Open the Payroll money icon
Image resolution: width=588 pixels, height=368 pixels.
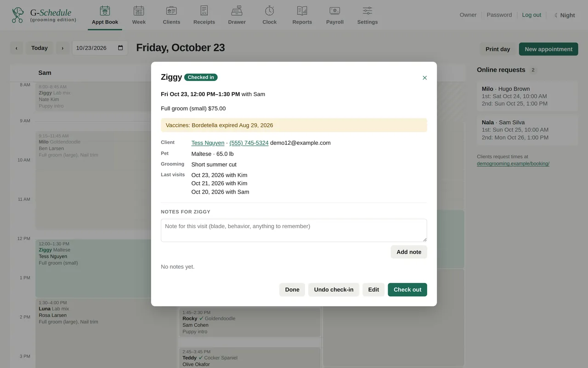pyautogui.click(x=335, y=11)
